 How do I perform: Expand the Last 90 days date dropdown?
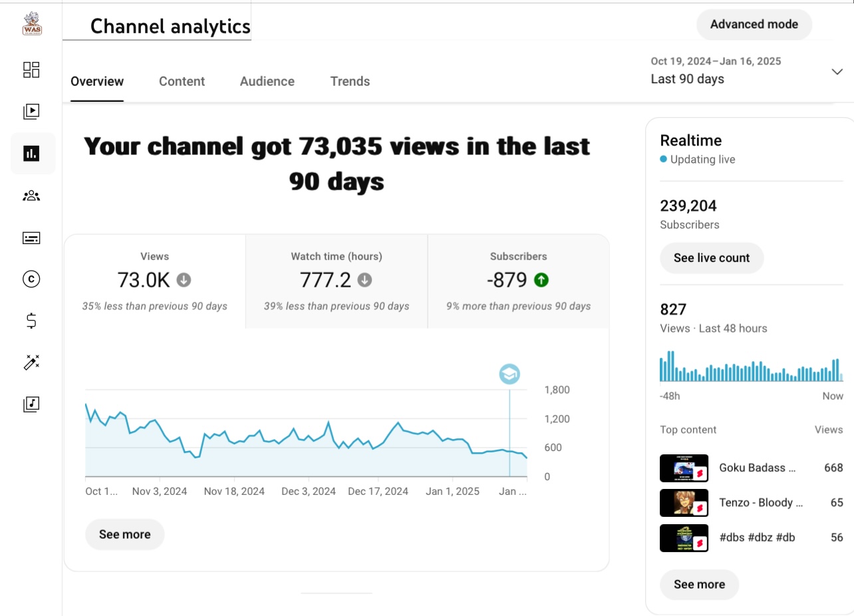click(837, 72)
